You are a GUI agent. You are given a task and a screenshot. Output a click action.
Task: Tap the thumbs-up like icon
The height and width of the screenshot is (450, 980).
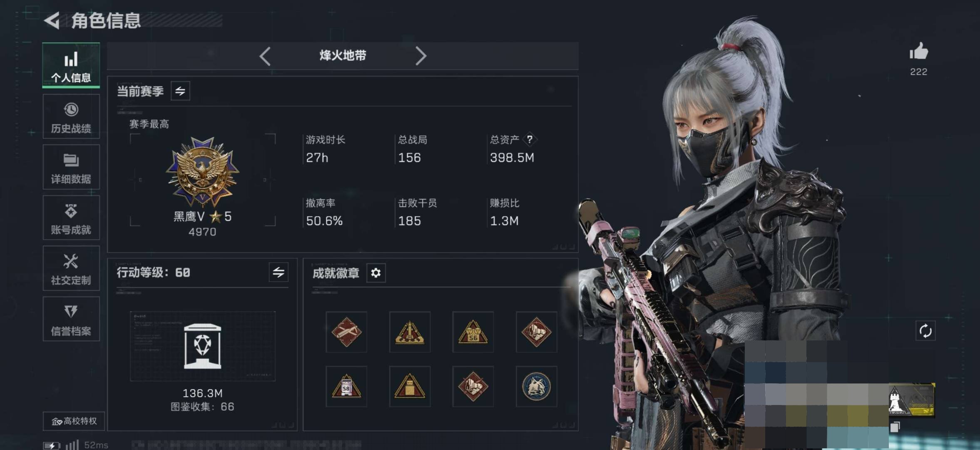click(918, 52)
